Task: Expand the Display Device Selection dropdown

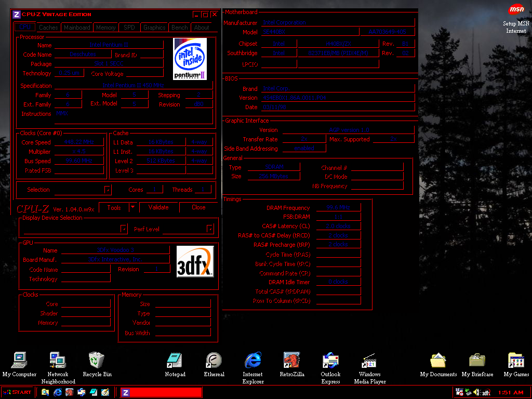Action: click(x=124, y=229)
